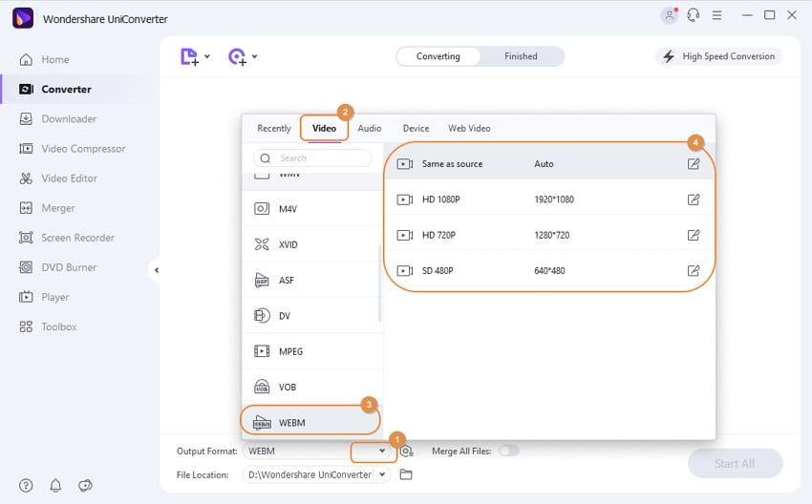The width and height of the screenshot is (812, 504).
Task: Expand the load DVD dropdown arrow
Action: 255,56
